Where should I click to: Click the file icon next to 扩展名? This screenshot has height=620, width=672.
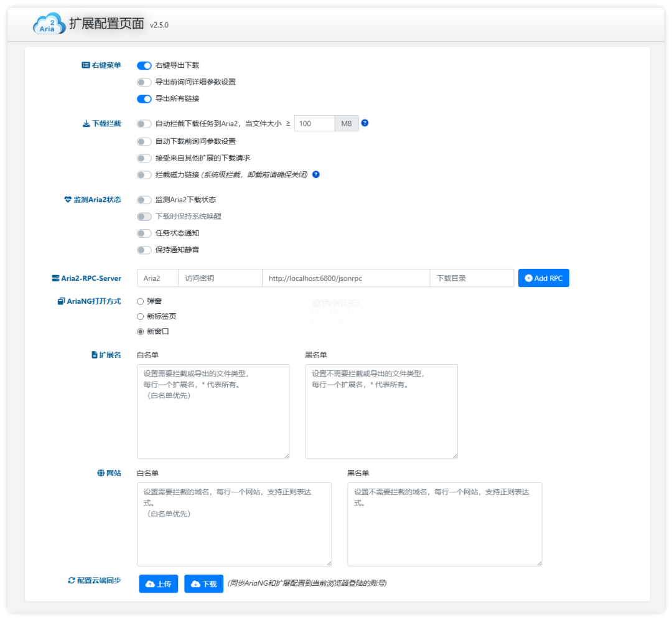[95, 355]
